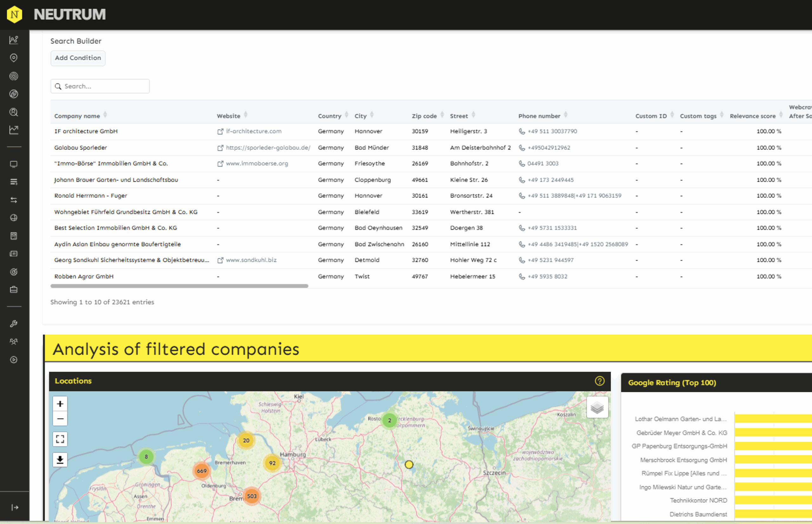Open the wrench tools sidebar icon

click(x=14, y=324)
